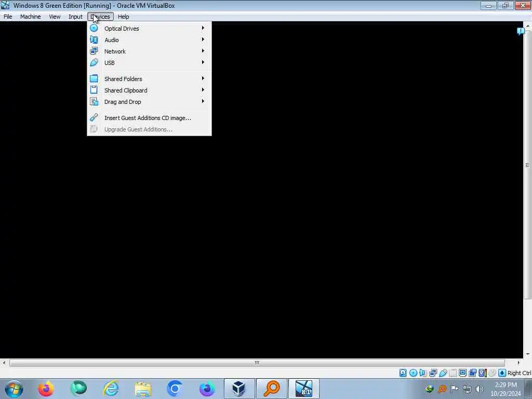Open the USB submenu entry
The height and width of the screenshot is (399, 532).
coord(149,63)
